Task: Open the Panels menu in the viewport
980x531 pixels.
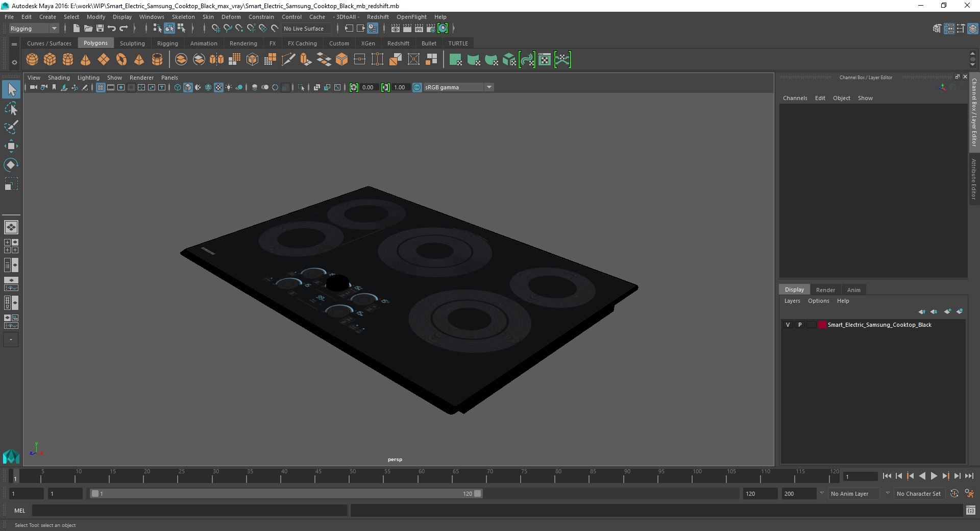Action: pyautogui.click(x=169, y=78)
